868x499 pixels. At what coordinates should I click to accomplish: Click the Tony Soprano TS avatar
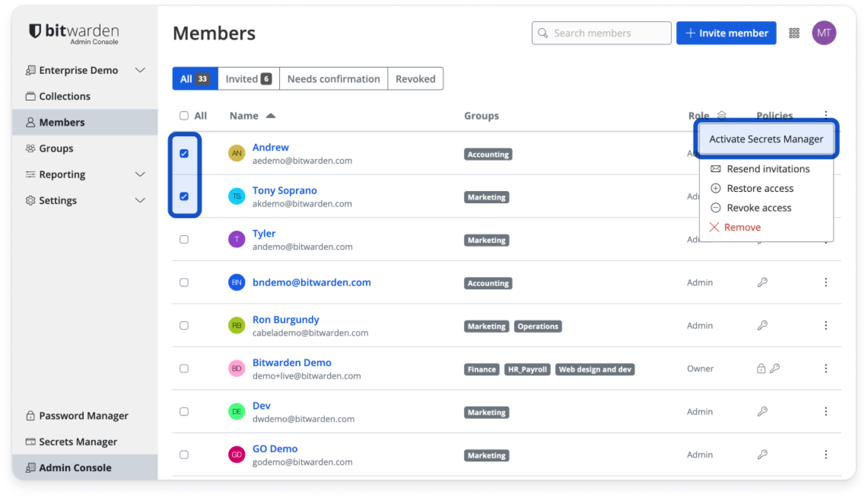pyautogui.click(x=236, y=196)
